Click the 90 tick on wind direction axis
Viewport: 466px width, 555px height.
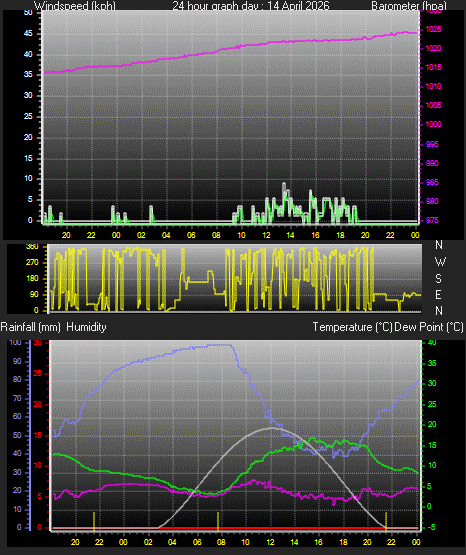pos(34,294)
